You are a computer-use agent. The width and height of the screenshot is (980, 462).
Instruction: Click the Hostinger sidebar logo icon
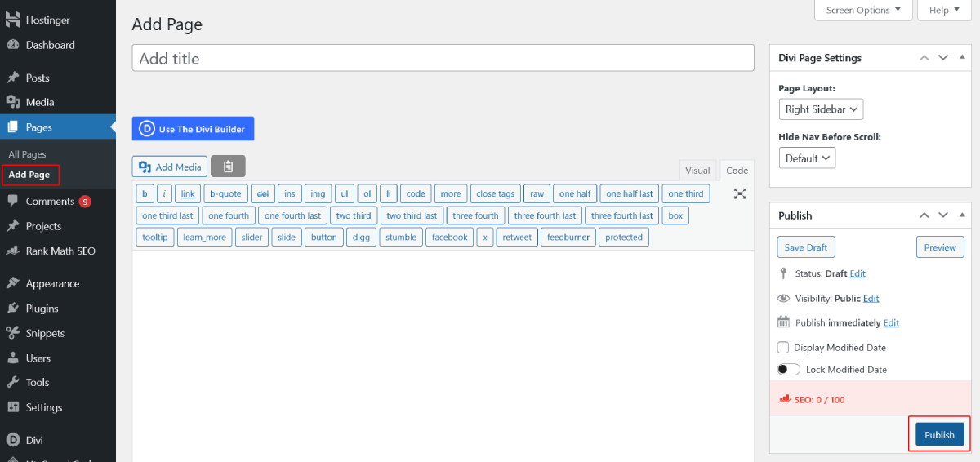13,20
